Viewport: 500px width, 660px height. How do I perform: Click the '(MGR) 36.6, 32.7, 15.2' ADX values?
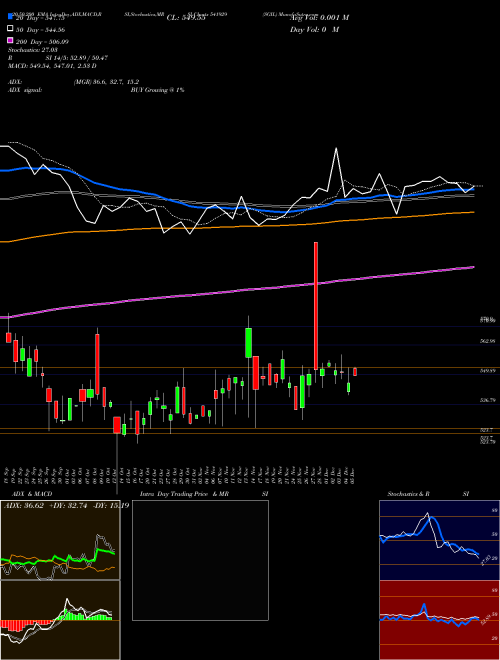pos(106,82)
